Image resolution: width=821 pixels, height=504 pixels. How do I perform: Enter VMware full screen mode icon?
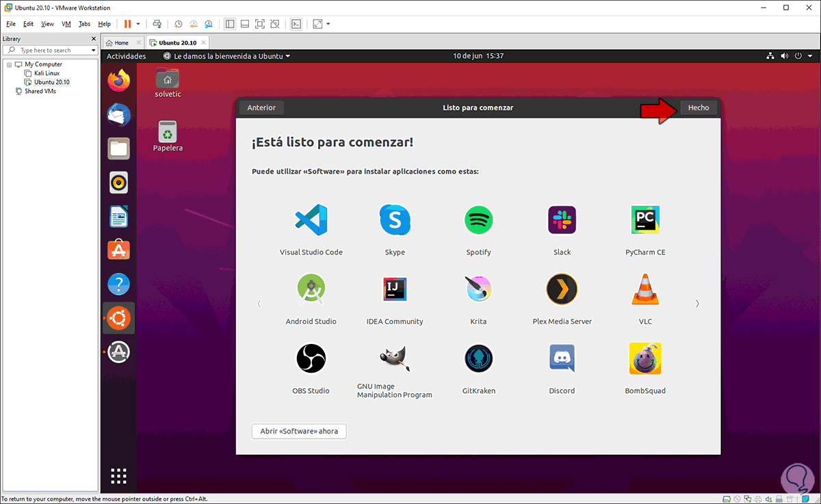(260, 23)
